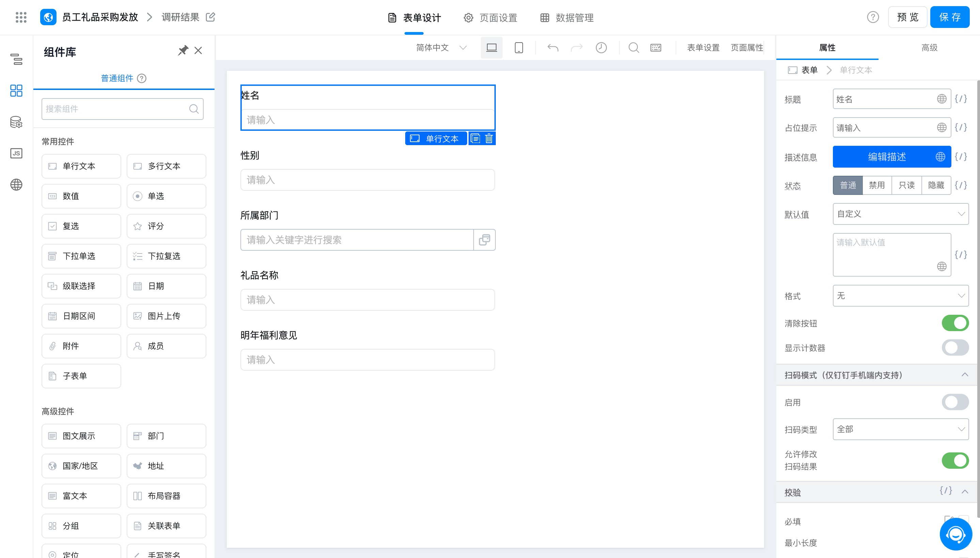980x558 pixels.
Task: Open the 简体中文 language dropdown
Action: [x=441, y=48]
